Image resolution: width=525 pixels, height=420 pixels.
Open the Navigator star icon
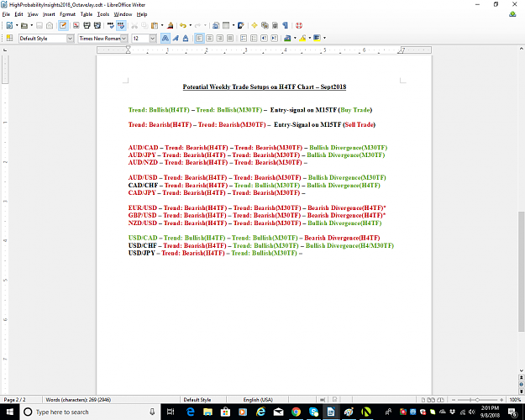[255, 25]
